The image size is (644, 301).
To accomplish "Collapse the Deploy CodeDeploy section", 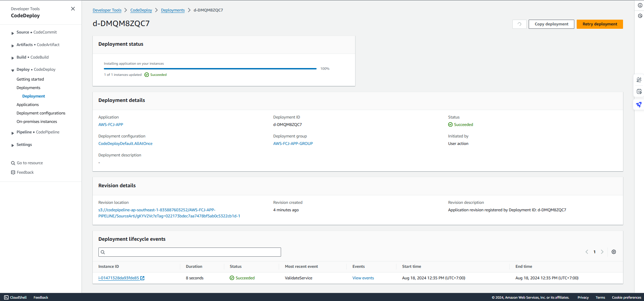I will click(x=13, y=70).
